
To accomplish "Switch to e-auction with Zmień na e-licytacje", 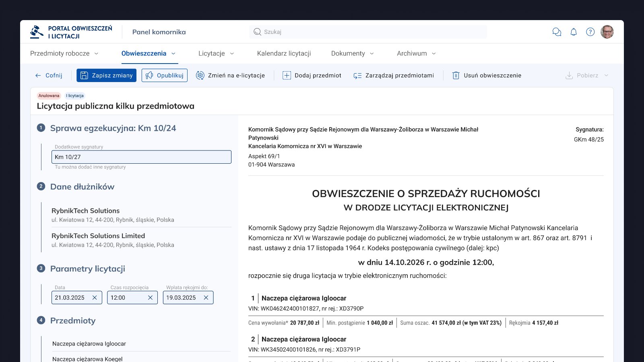I will click(230, 76).
